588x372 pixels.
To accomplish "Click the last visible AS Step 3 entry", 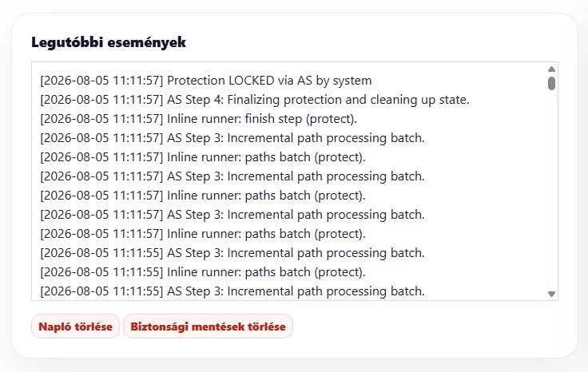I will 232,291.
